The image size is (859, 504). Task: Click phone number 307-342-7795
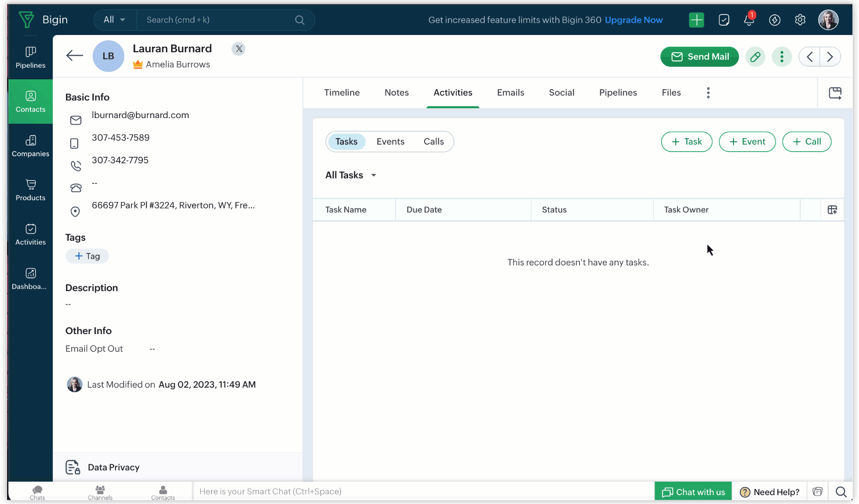point(120,160)
